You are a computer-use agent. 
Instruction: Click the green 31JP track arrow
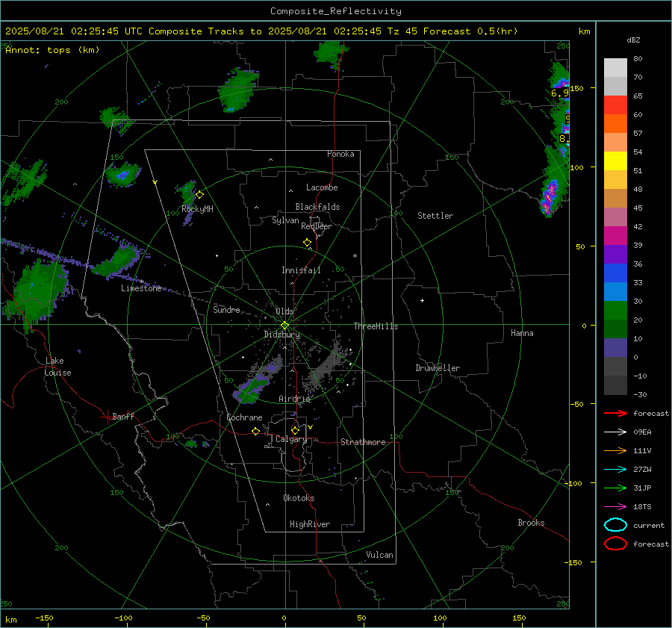(x=615, y=488)
